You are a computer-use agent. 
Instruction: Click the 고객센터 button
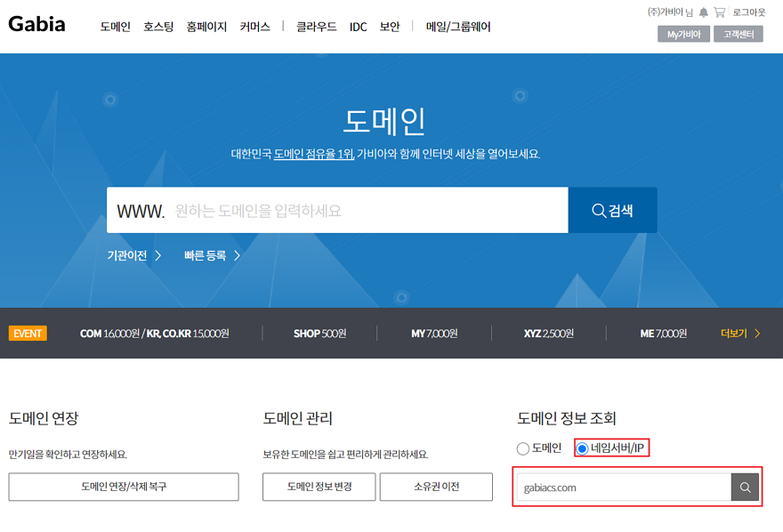(x=738, y=34)
